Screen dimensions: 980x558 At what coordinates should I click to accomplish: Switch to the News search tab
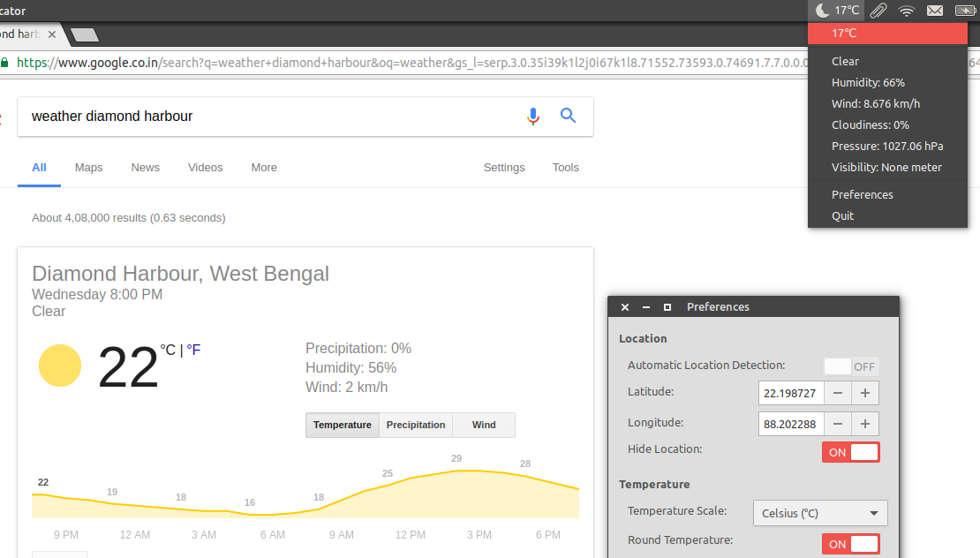(145, 168)
